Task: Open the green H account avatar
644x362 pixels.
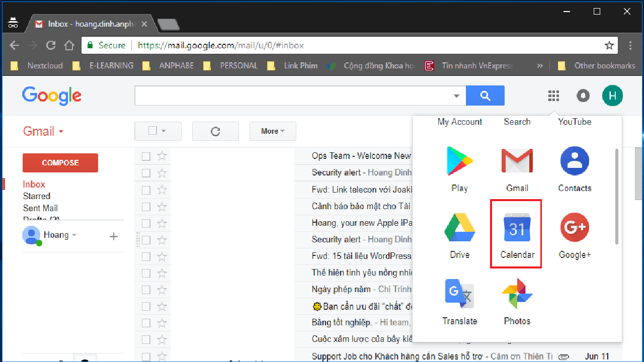Action: (x=612, y=96)
